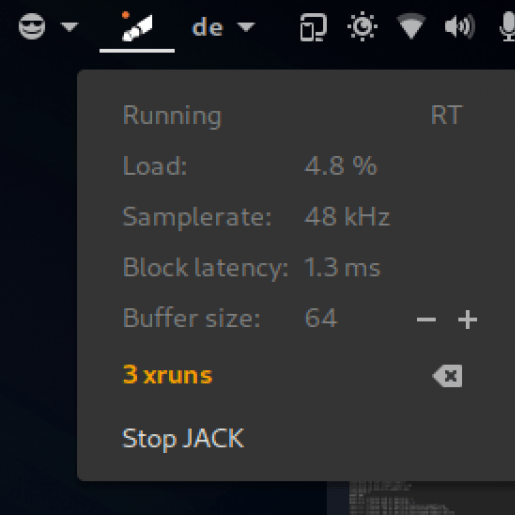Click the 3 xruns warning text

point(168,375)
